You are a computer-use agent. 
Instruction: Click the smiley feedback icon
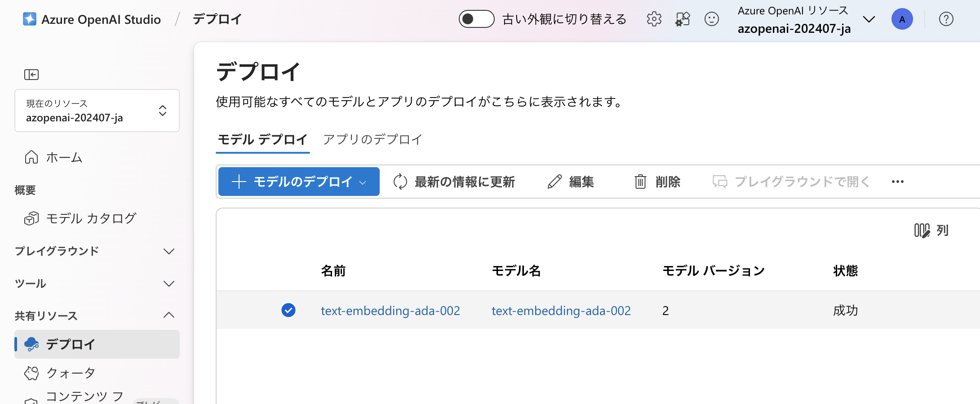pyautogui.click(x=712, y=19)
